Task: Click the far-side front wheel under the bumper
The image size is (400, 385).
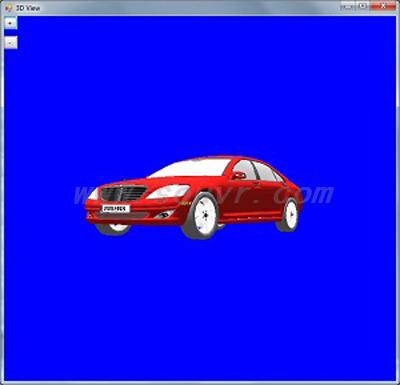Action: [x=113, y=229]
